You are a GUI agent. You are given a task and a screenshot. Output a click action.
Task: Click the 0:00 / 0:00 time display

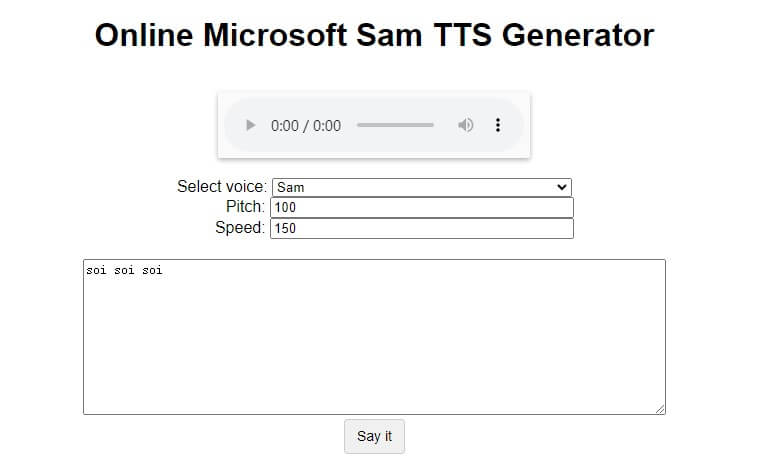(306, 126)
